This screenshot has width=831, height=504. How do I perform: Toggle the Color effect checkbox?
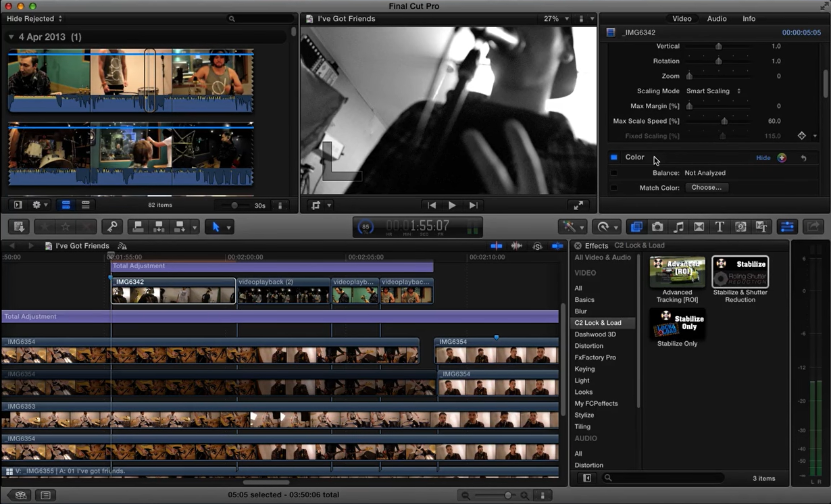613,157
